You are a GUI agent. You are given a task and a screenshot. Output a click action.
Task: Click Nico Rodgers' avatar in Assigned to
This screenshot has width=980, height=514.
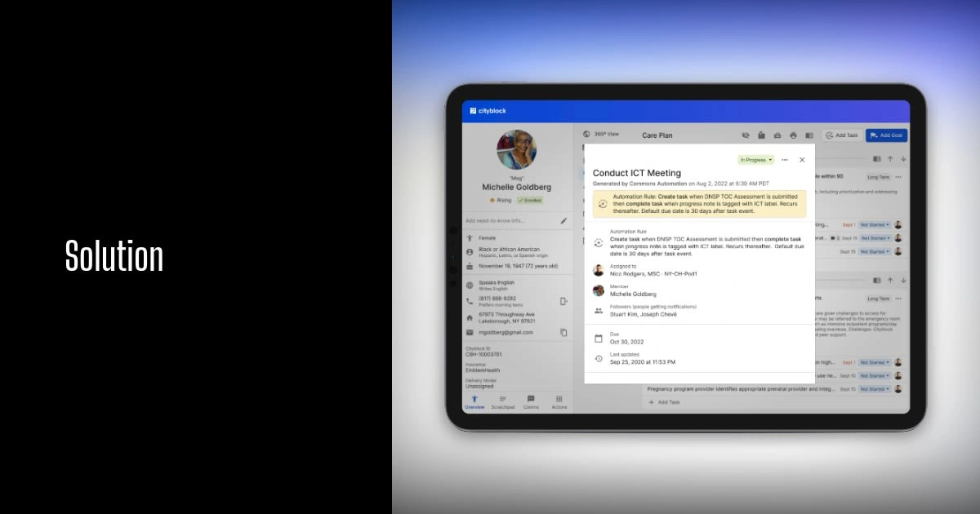click(x=599, y=270)
